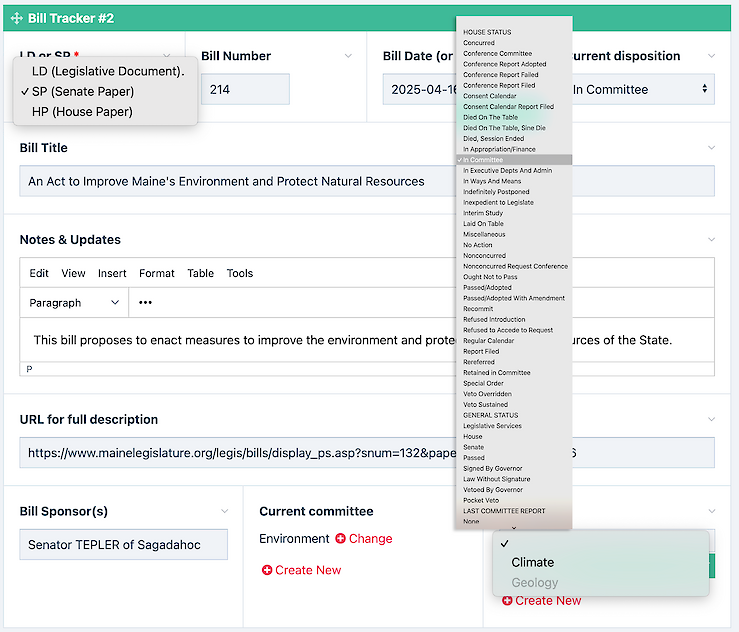Select SP (Senate Paper) option
Viewport: 739px width, 632px height.
[x=83, y=91]
